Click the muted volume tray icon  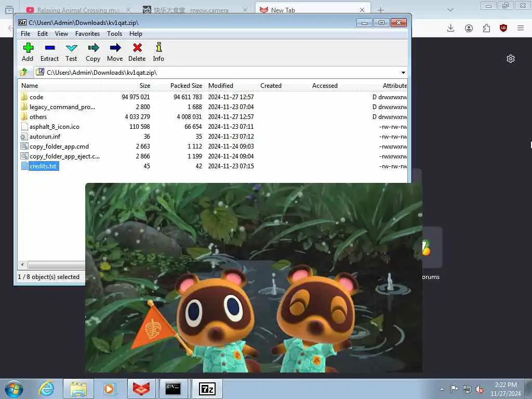coord(480,390)
